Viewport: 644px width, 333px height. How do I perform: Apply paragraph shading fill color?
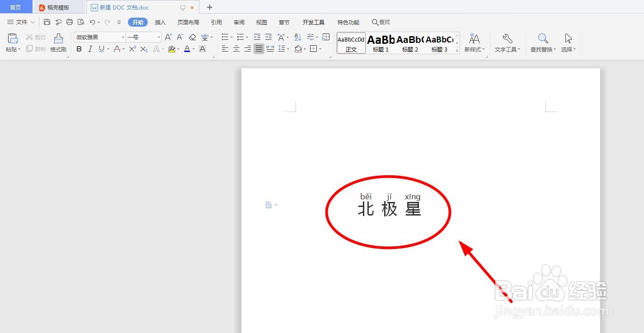(x=298, y=49)
